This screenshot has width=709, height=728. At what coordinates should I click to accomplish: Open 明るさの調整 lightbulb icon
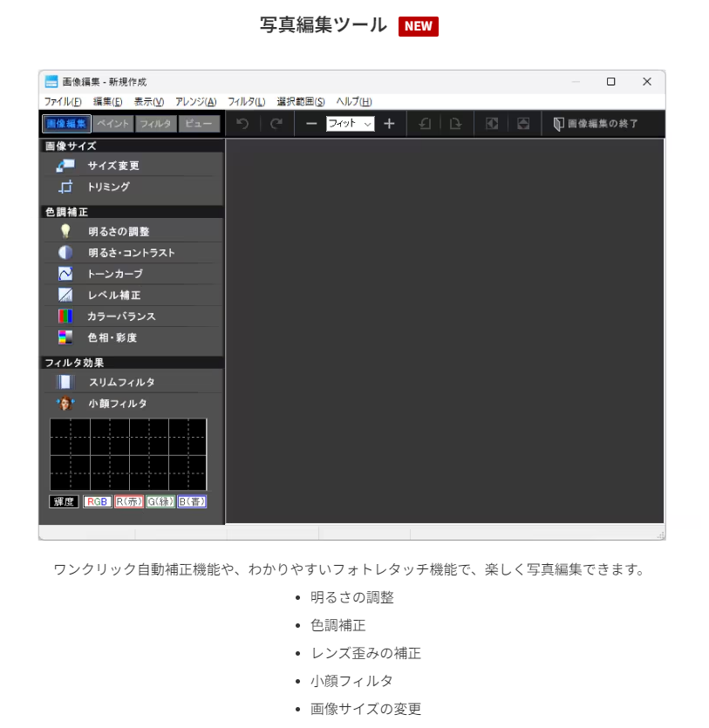point(65,231)
